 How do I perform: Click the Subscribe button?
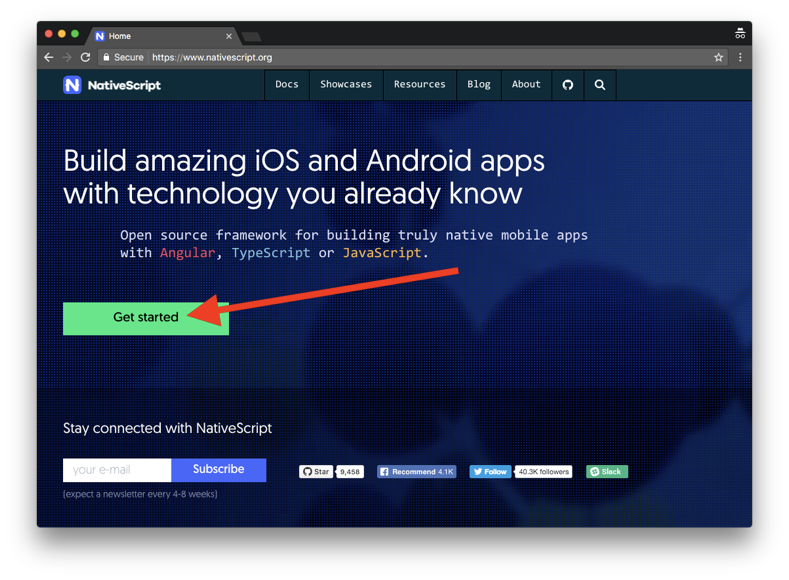pyautogui.click(x=219, y=470)
